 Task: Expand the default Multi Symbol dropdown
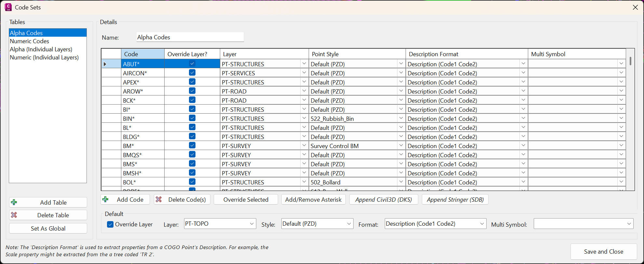pos(629,224)
